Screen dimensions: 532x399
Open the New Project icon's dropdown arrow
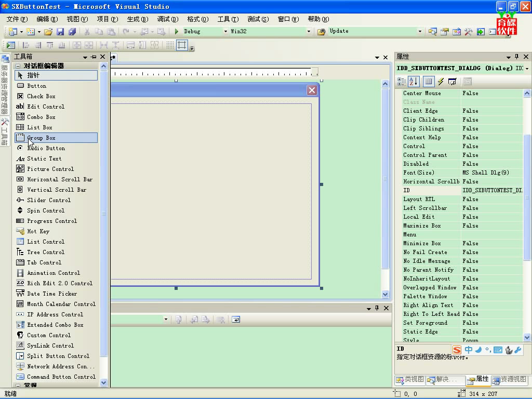coord(21,32)
